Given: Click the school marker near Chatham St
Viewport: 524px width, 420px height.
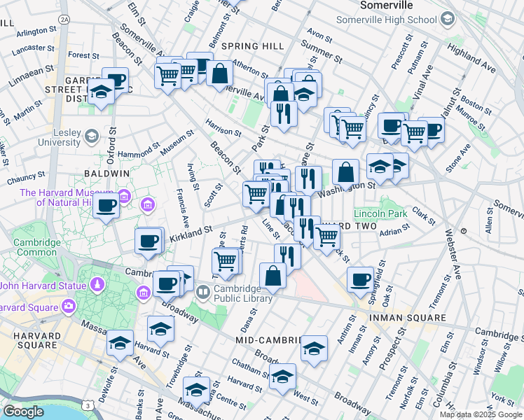Looking at the screenshot, I should (x=283, y=378).
